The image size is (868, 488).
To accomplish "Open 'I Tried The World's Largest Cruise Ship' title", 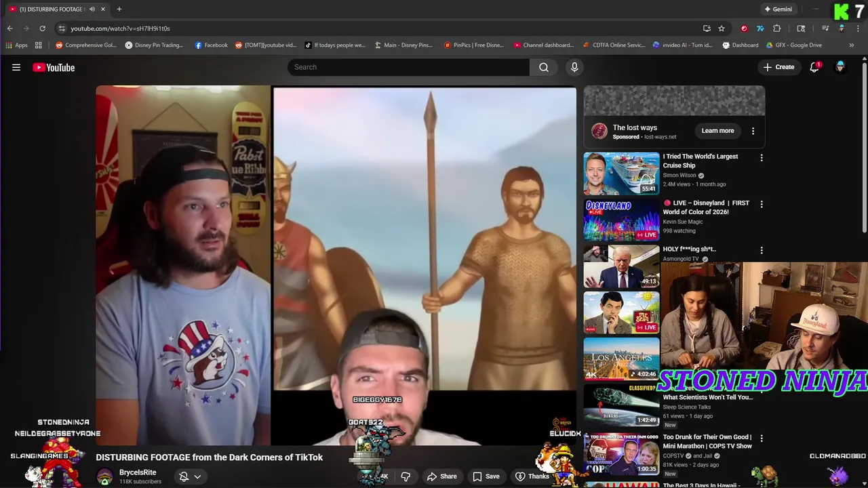I will coord(701,161).
